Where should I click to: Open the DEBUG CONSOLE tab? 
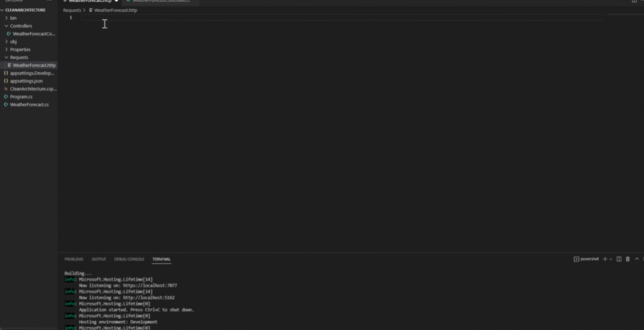point(129,259)
